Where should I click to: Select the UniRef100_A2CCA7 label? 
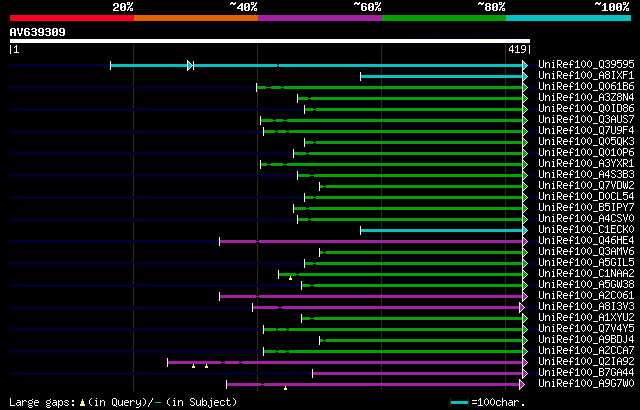click(586, 351)
